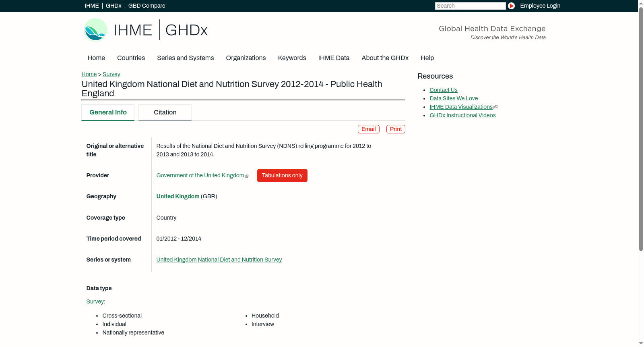
Task: Open the Keywords menu
Action: 292,58
